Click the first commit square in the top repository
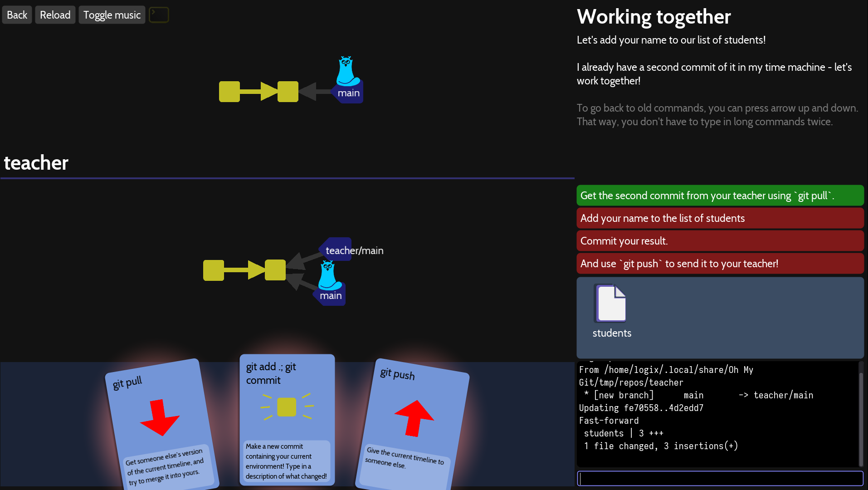Image resolution: width=868 pixels, height=490 pixels. pyautogui.click(x=229, y=91)
